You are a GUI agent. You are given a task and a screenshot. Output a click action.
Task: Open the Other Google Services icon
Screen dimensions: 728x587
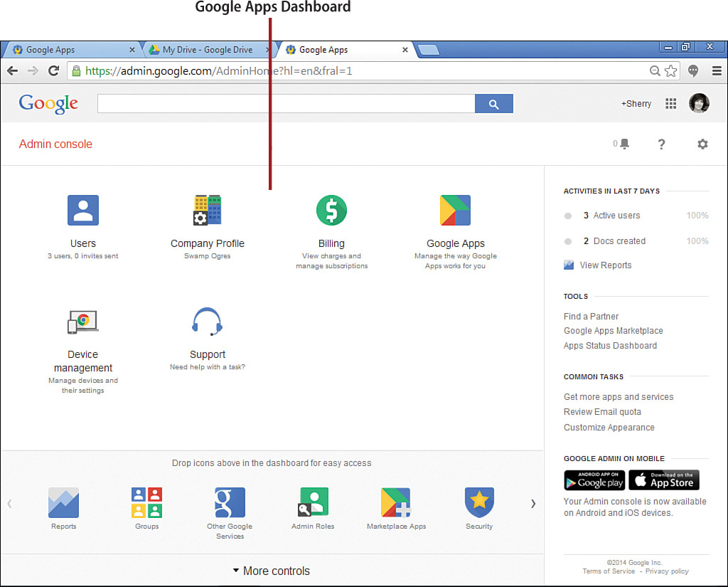(230, 502)
